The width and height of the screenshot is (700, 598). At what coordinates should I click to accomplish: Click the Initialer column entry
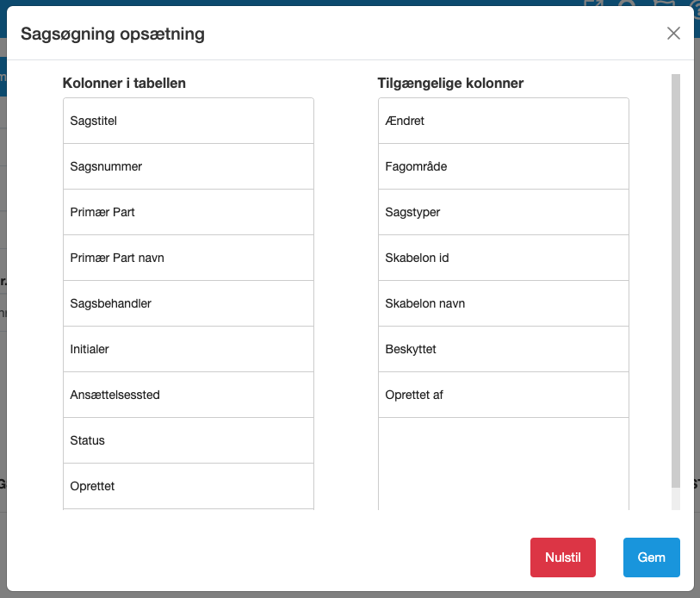[188, 349]
